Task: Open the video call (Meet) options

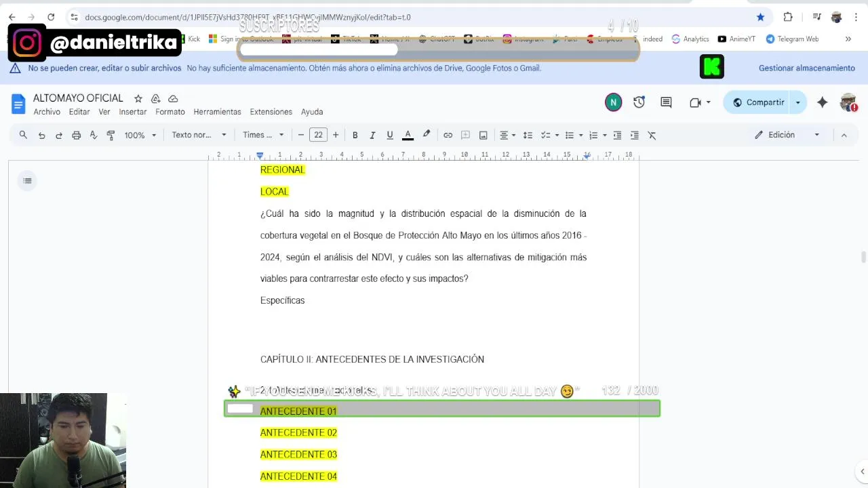Action: [700, 102]
